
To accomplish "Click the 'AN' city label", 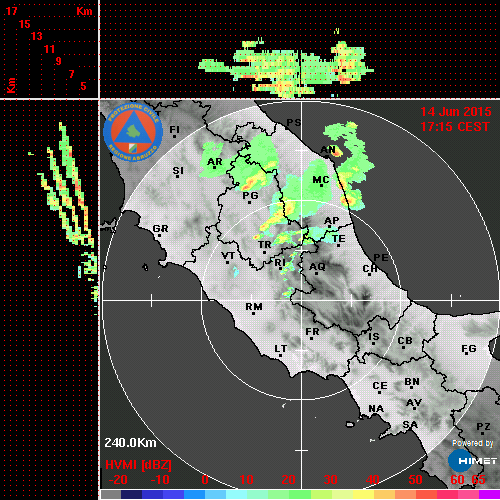I will click(x=328, y=150).
